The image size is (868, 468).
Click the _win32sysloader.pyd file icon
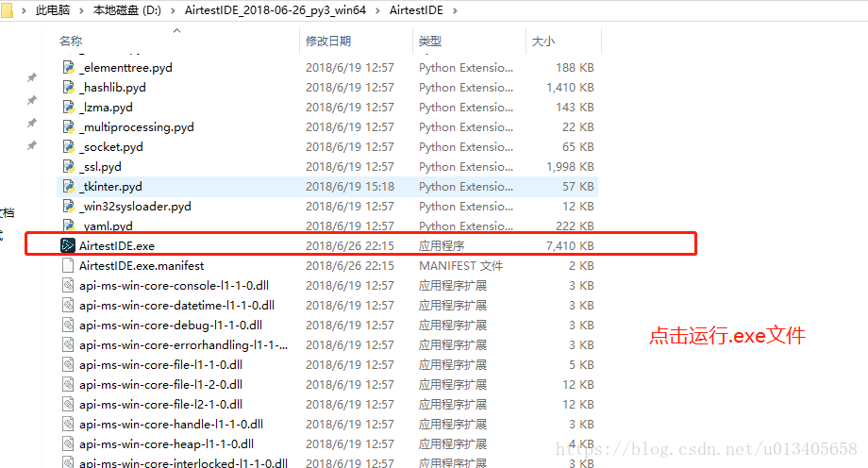(x=69, y=206)
